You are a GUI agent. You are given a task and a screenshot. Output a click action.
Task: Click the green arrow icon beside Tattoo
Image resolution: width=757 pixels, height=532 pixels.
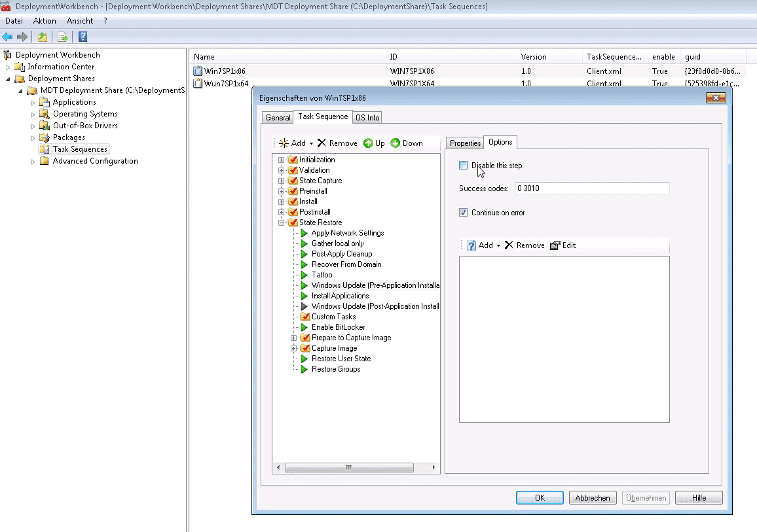coord(304,275)
